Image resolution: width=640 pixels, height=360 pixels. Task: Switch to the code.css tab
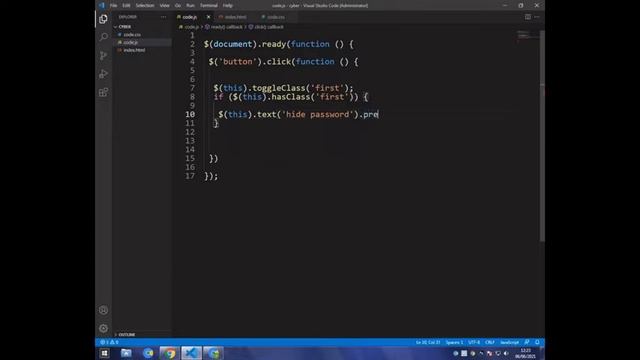coord(276,17)
